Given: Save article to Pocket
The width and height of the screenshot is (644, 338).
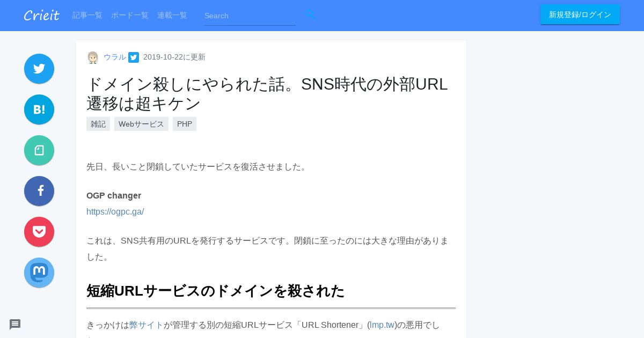Looking at the screenshot, I should (x=39, y=232).
